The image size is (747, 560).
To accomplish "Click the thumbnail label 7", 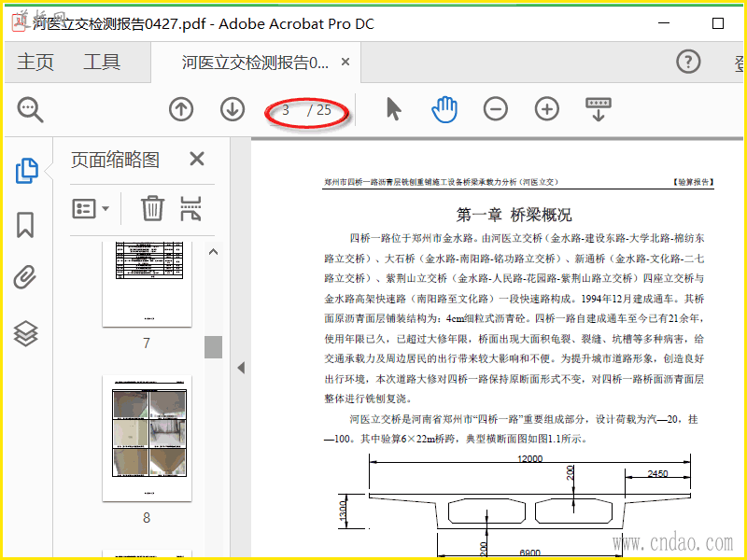I will [147, 343].
